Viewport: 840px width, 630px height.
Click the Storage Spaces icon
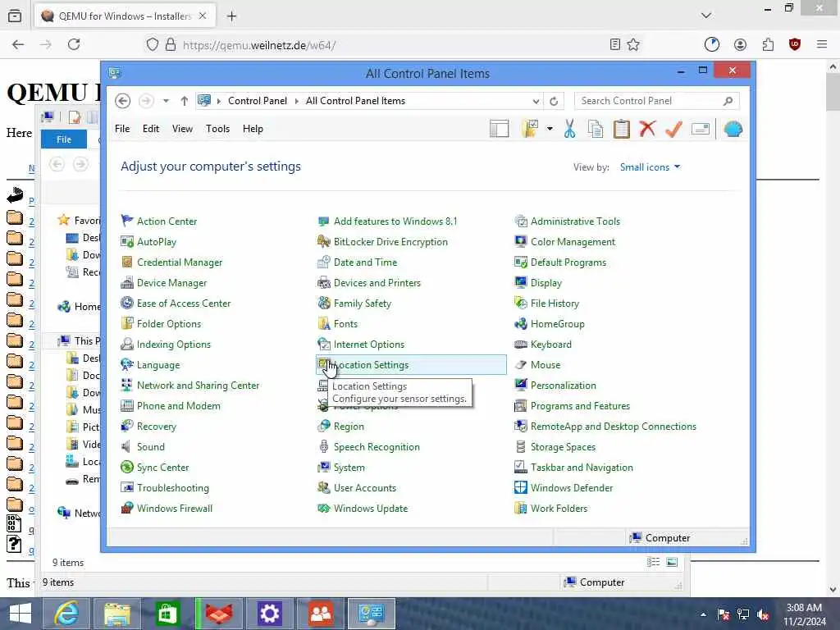pos(521,447)
